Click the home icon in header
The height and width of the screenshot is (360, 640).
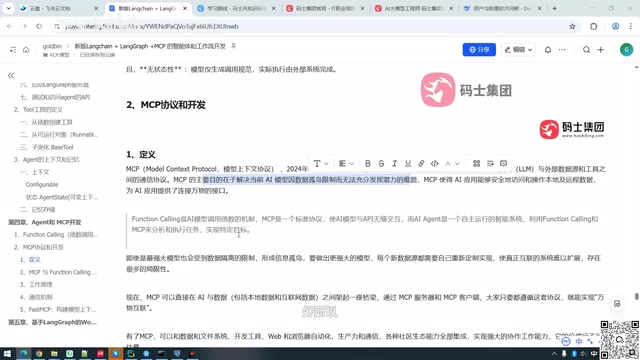click(x=26, y=50)
